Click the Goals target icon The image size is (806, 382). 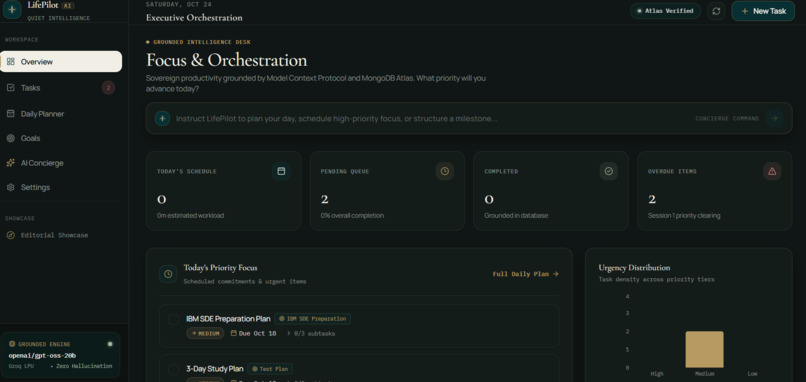(11, 138)
